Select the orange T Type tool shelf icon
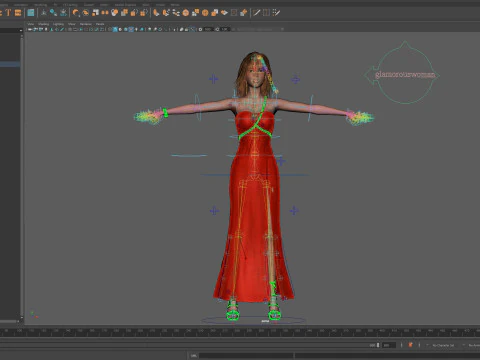This screenshot has width=480, height=360. [8, 13]
